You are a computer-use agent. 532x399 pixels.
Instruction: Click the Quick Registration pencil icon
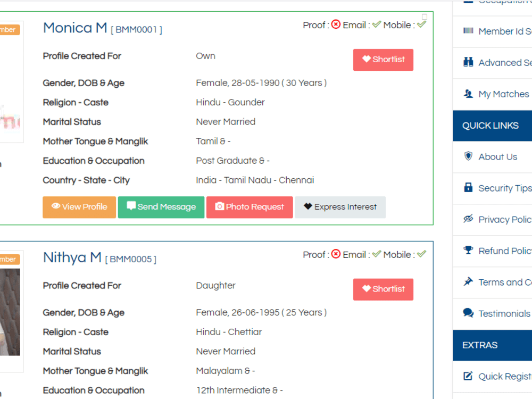coord(469,376)
